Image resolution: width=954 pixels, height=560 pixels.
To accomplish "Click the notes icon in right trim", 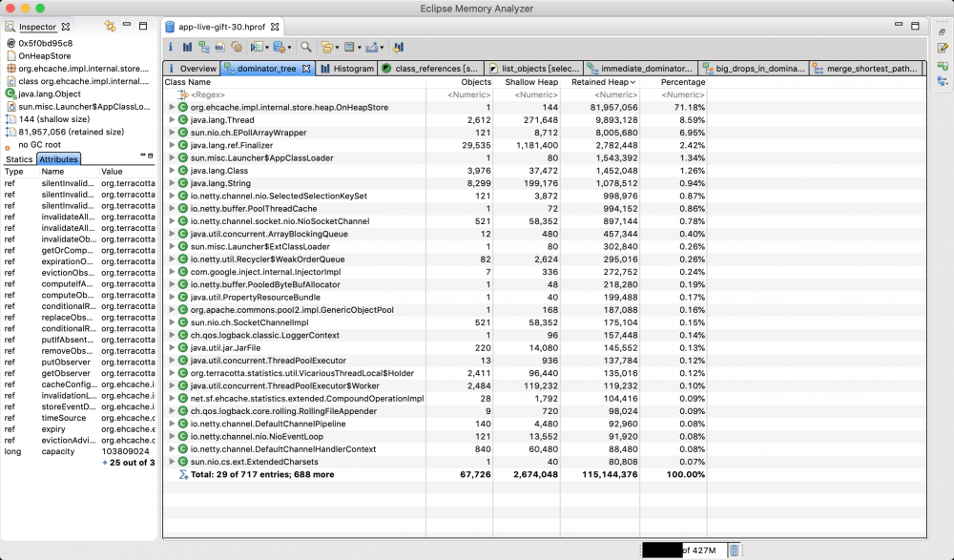I will (943, 48).
